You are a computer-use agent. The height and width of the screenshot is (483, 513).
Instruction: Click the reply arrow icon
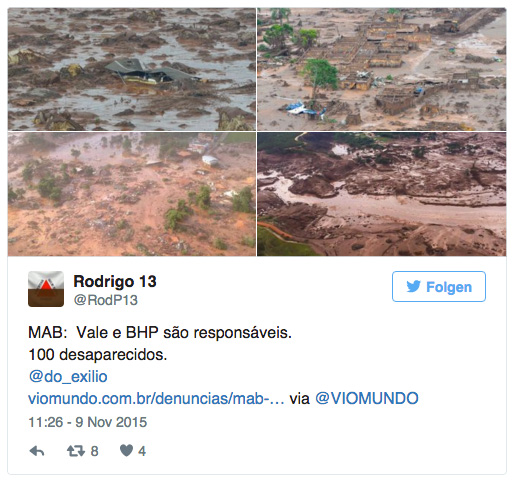pyautogui.click(x=37, y=451)
